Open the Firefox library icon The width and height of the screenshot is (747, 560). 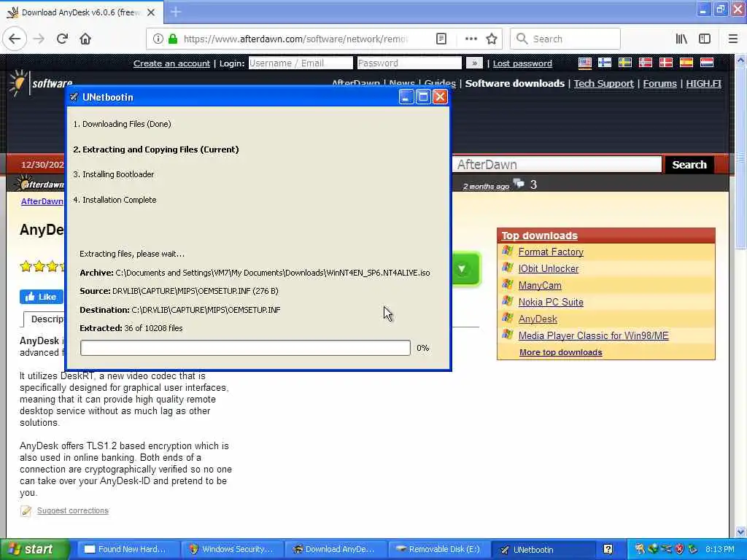click(x=681, y=39)
